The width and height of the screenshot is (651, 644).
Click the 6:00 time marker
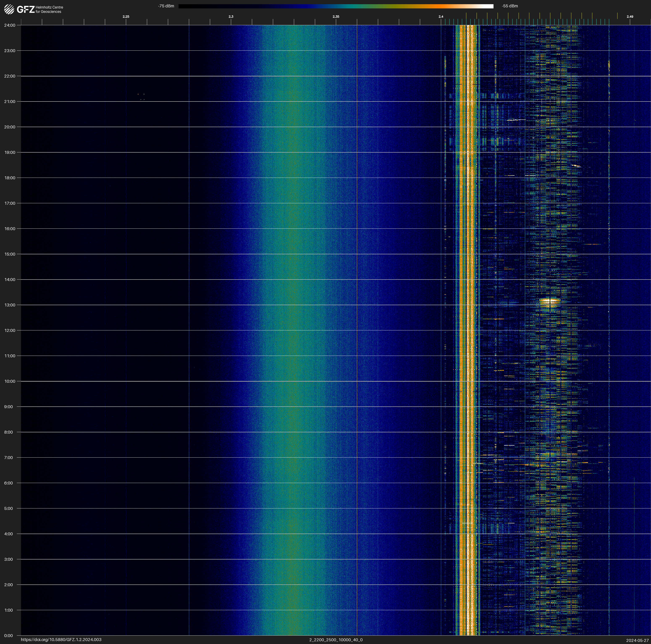pos(9,483)
